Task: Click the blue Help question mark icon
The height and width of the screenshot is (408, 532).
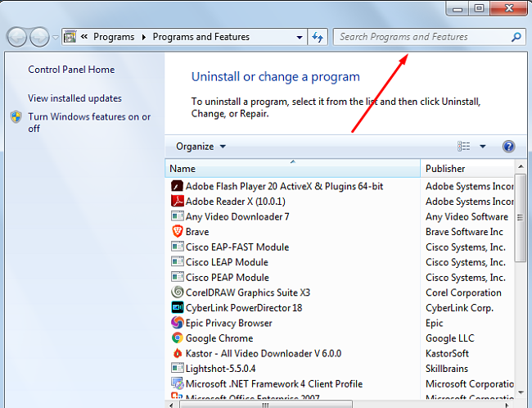Action: (x=508, y=147)
